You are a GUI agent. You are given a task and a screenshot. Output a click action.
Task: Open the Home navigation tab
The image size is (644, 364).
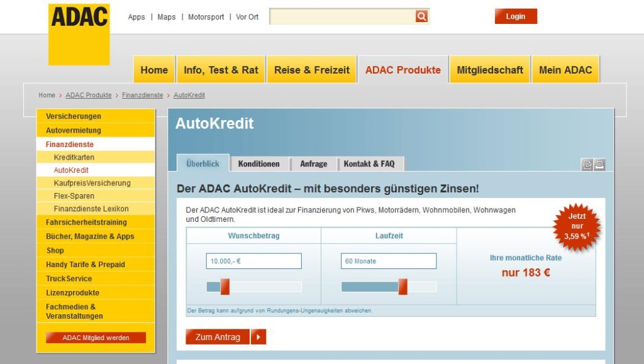click(x=154, y=70)
